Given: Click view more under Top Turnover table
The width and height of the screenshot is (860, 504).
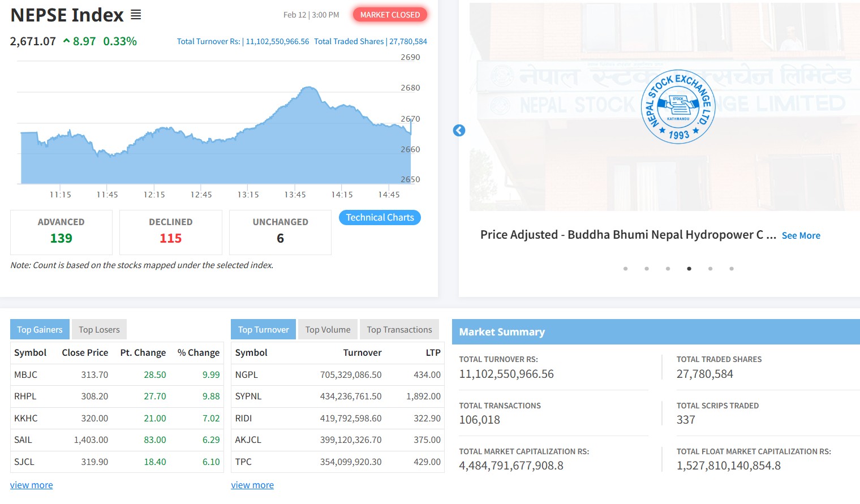Looking at the screenshot, I should tap(252, 485).
